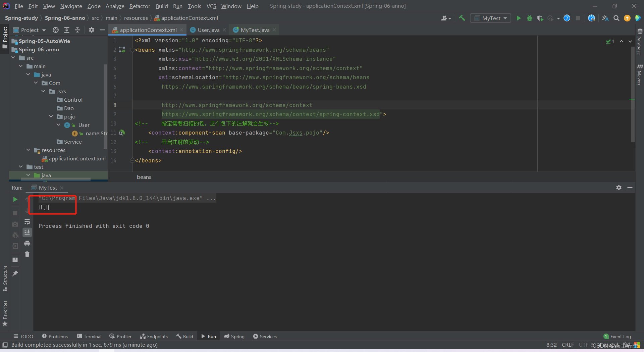The width and height of the screenshot is (644, 352).
Task: Collapse the resources folder
Action: click(28, 150)
